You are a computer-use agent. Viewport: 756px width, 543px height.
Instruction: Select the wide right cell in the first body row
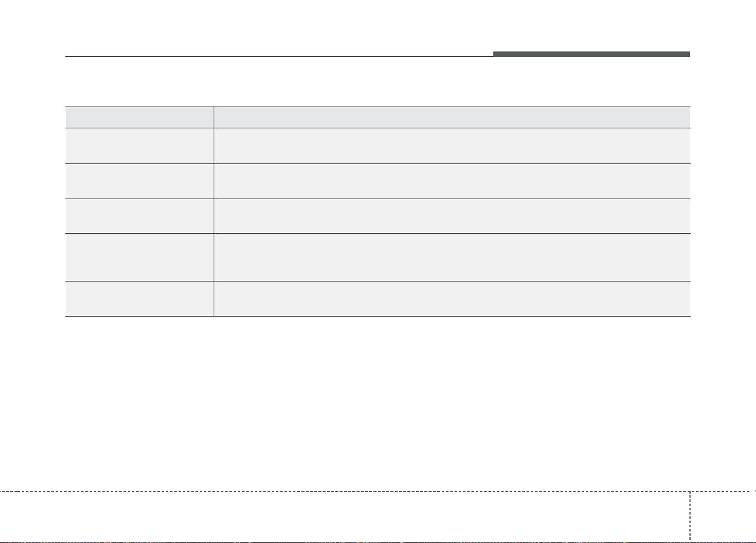tap(452, 145)
